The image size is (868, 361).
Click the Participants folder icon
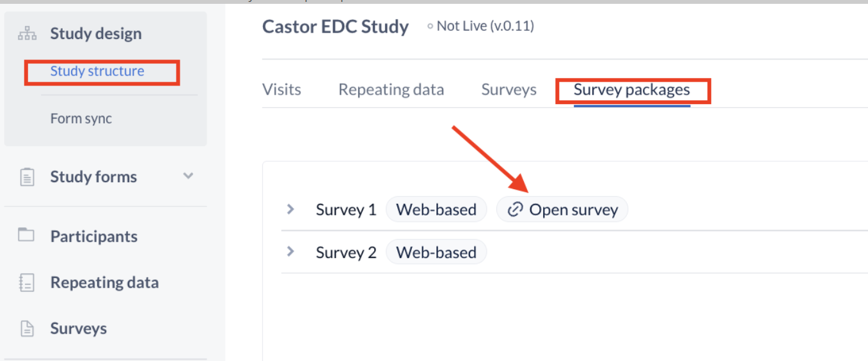click(26, 235)
